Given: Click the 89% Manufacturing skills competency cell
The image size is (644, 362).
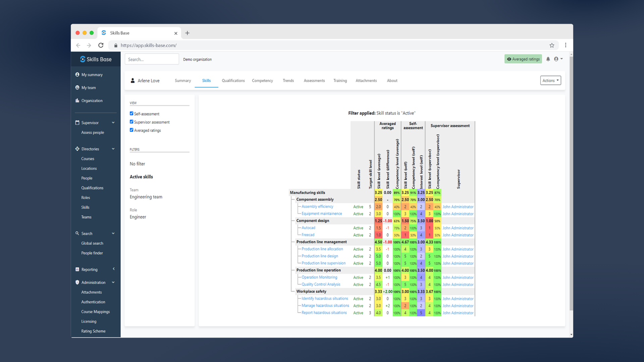Looking at the screenshot, I should (x=397, y=193).
